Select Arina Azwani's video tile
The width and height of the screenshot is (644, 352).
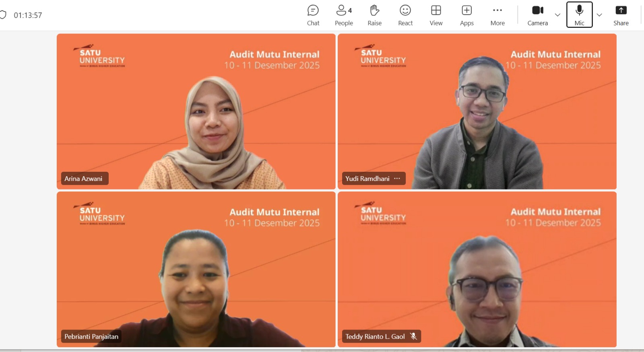[x=196, y=111]
